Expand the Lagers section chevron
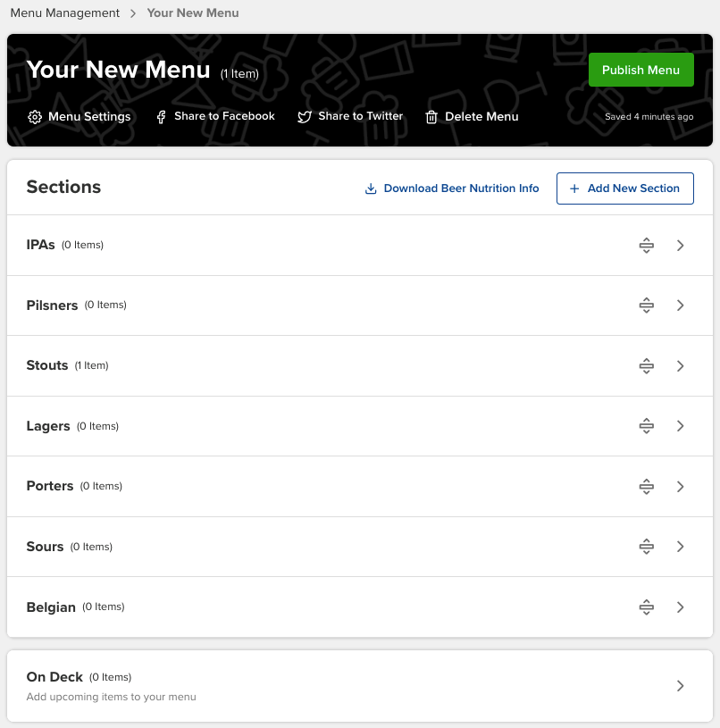This screenshot has height=728, width=720. (680, 426)
